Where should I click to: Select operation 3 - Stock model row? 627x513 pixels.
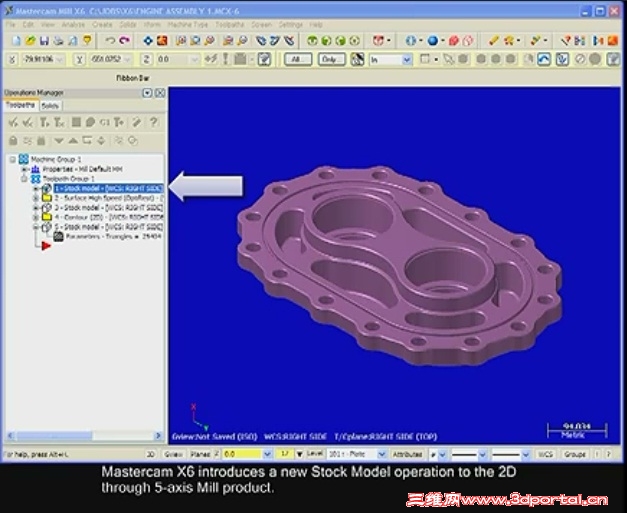click(x=108, y=208)
